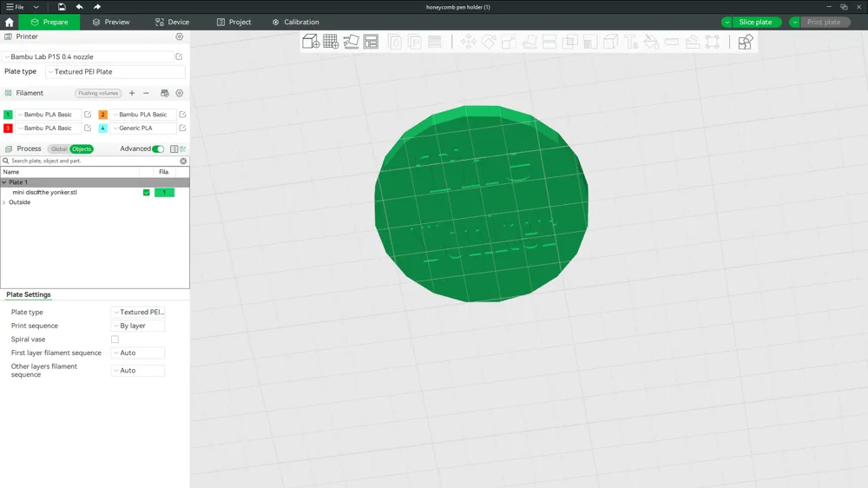Open the Slice plate options arrow
Image resolution: width=868 pixels, height=488 pixels.
(727, 23)
